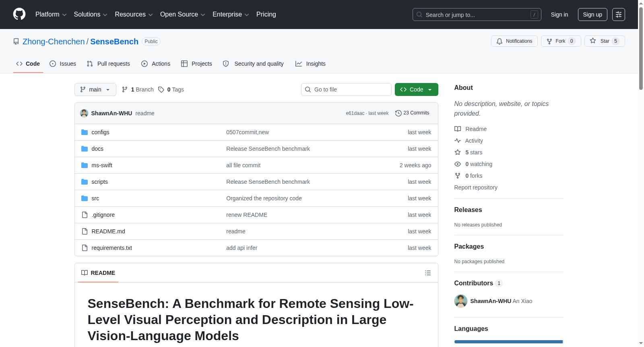Click the Report repository link

click(476, 187)
